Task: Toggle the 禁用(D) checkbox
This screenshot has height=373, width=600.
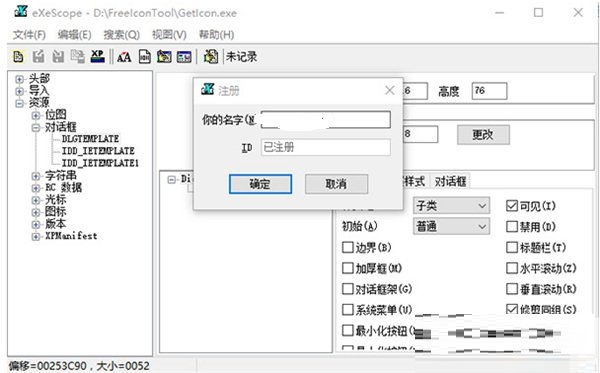Action: tap(512, 227)
